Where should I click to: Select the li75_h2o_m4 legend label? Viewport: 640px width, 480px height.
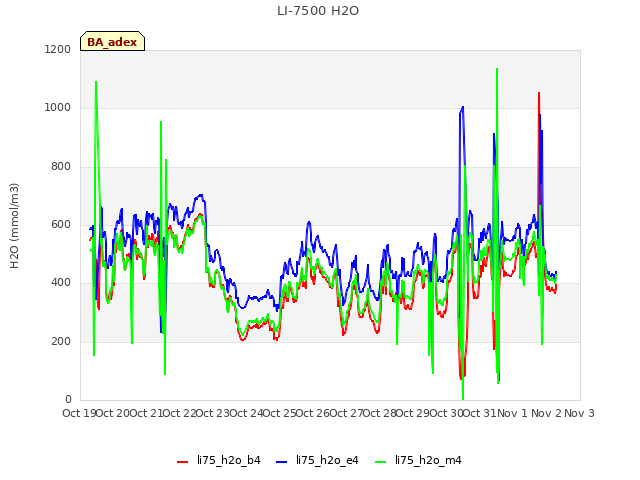tap(428, 460)
